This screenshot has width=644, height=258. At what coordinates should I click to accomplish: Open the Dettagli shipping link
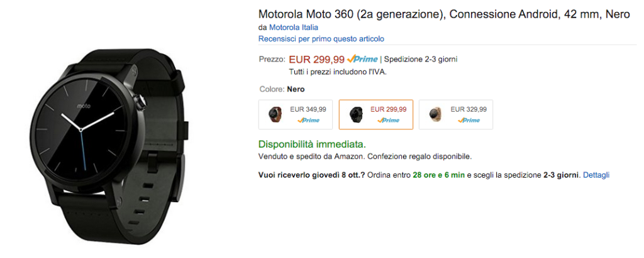(596, 175)
